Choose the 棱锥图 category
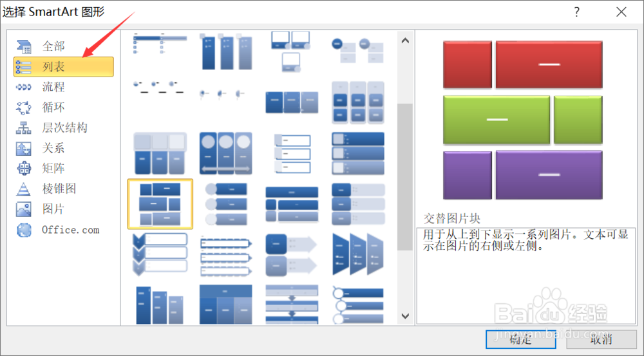Viewport: 644px width, 356px height. click(x=64, y=189)
